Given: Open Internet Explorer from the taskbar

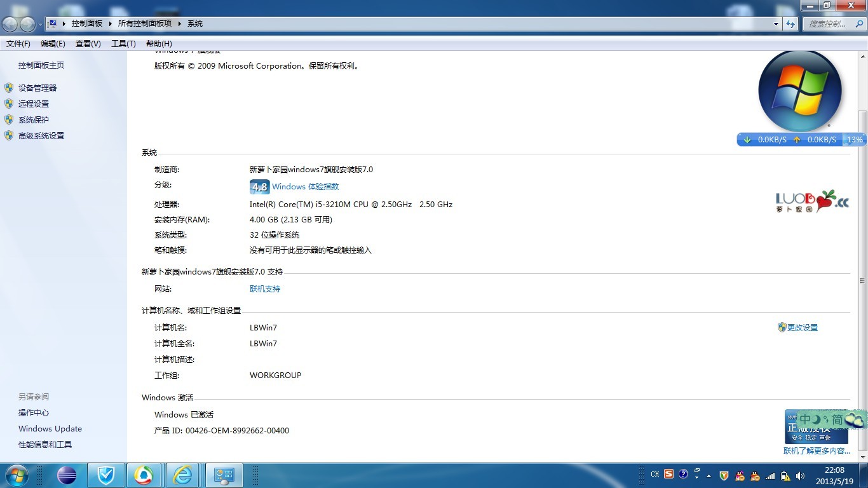Looking at the screenshot, I should pos(182,475).
